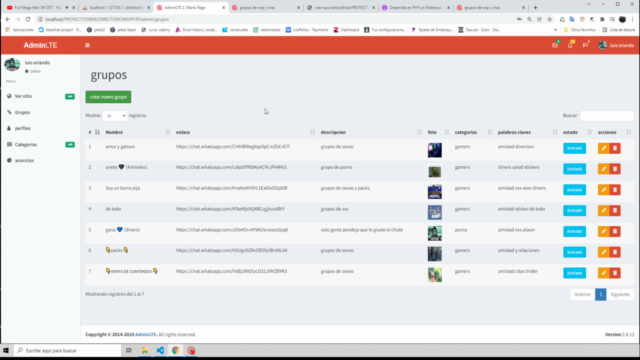The height and width of the screenshot is (360, 640).
Task: Edit the 'packs' group row
Action: pos(603,252)
